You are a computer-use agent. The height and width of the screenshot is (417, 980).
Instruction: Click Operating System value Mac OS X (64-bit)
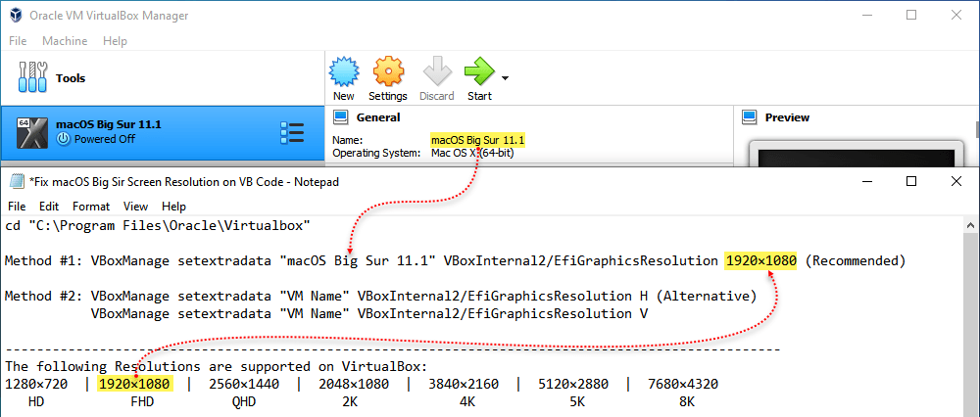[x=472, y=153]
